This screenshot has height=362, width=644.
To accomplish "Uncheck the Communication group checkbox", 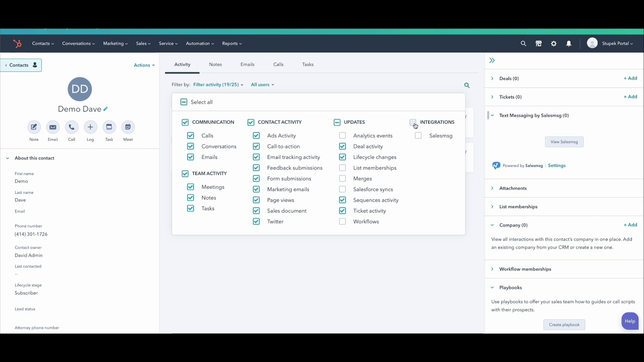I will pos(185,122).
